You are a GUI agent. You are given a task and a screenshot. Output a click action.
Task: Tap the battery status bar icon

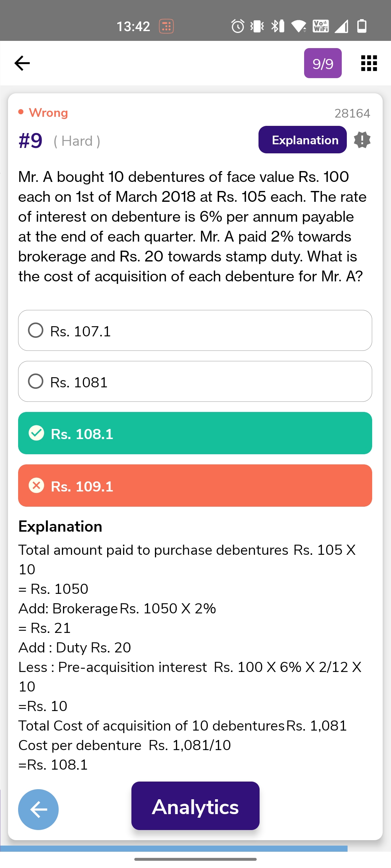[362, 26]
